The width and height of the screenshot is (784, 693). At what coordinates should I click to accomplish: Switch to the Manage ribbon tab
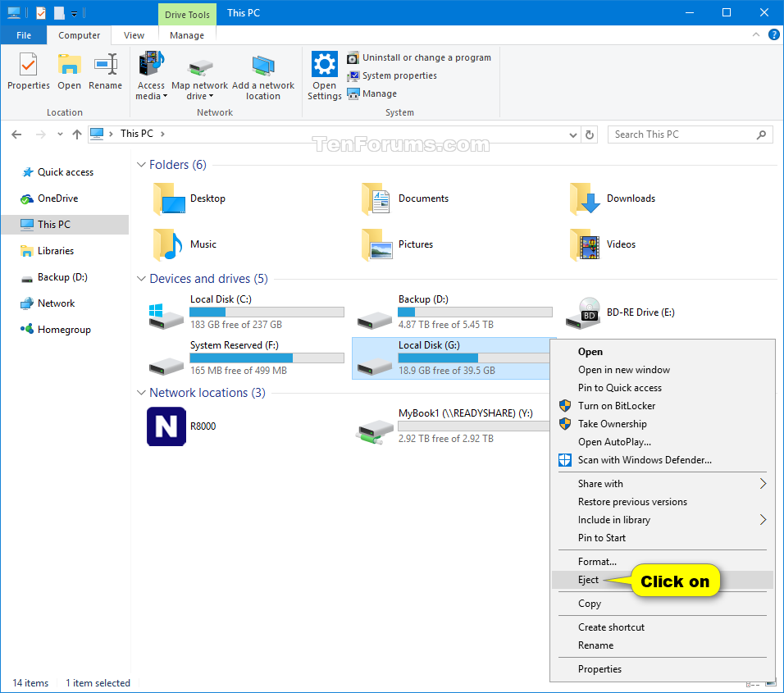tap(187, 35)
